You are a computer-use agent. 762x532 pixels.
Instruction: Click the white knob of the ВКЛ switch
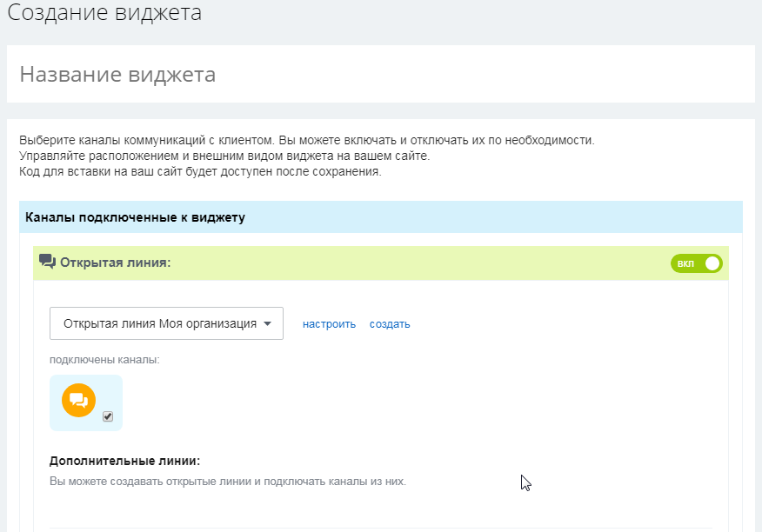712,263
